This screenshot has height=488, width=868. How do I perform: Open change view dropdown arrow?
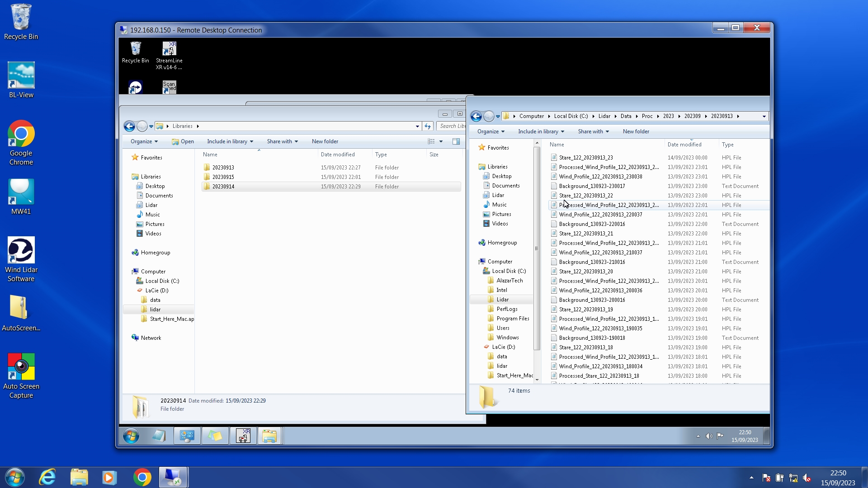[441, 141]
